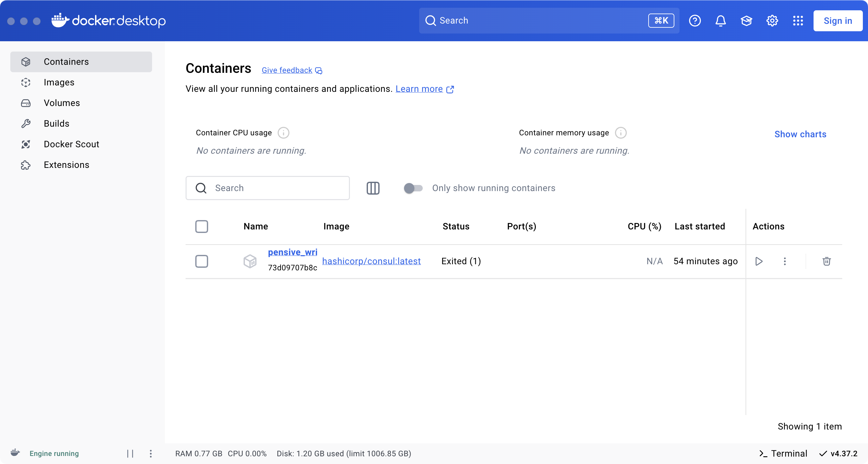Open the hashicorp/consul:latest image link

(371, 261)
